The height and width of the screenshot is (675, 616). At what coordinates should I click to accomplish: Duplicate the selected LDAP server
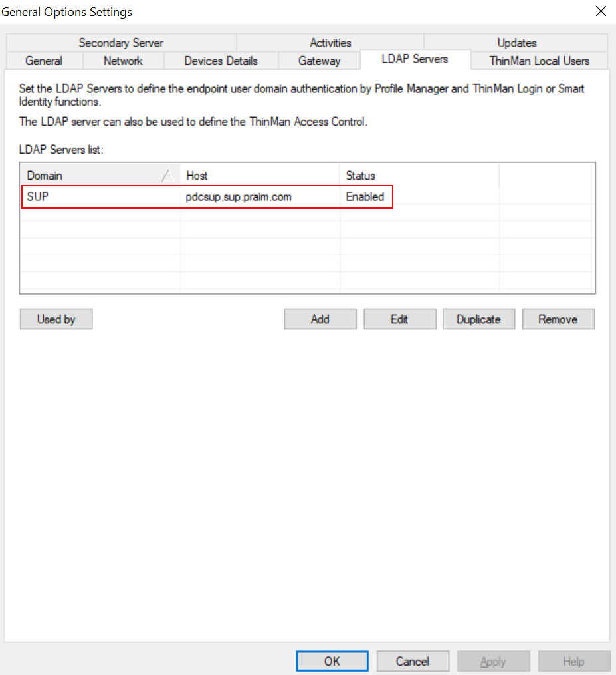point(478,319)
